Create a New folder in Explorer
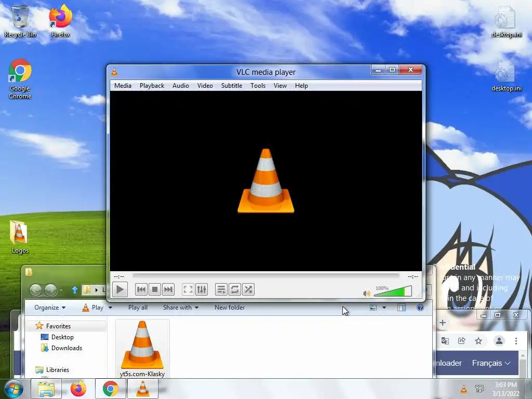The height and width of the screenshot is (399, 532). click(x=230, y=308)
